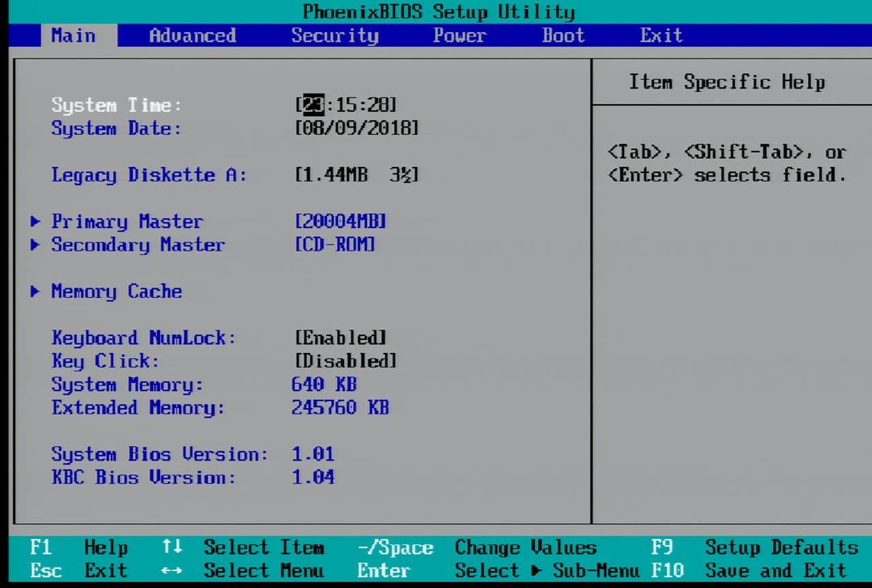Click the F10 Save and Exit hint

tap(749, 570)
